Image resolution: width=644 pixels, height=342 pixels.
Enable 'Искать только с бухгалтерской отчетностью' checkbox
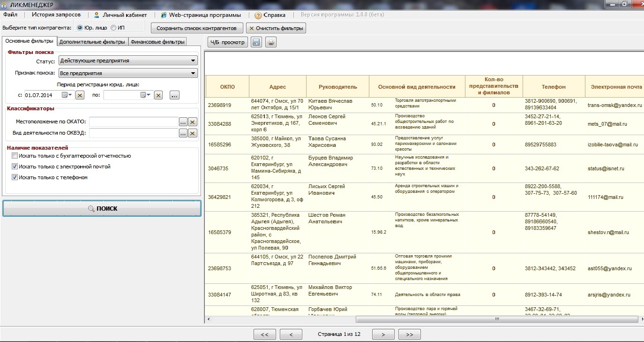click(15, 156)
